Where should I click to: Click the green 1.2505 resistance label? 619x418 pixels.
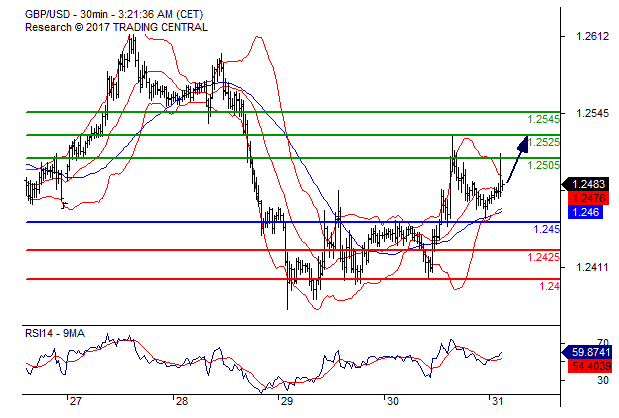pos(544,165)
